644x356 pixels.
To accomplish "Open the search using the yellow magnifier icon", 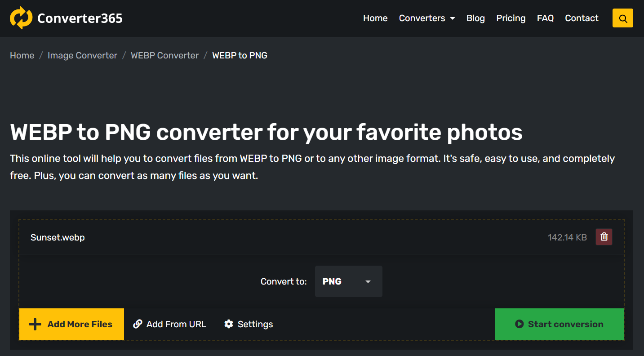I will click(x=622, y=18).
